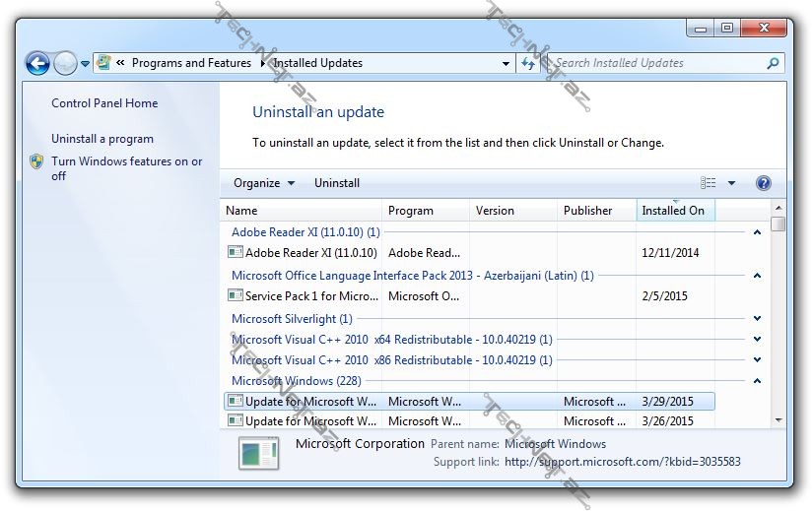812x511 pixels.
Task: Click the icon of Adobe Reader XI update
Action: [x=236, y=252]
